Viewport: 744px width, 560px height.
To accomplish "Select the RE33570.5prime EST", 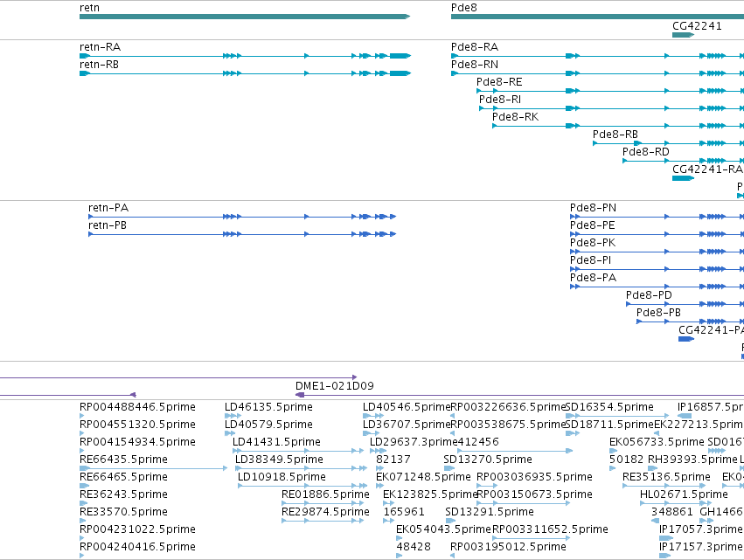I will 81,521.
